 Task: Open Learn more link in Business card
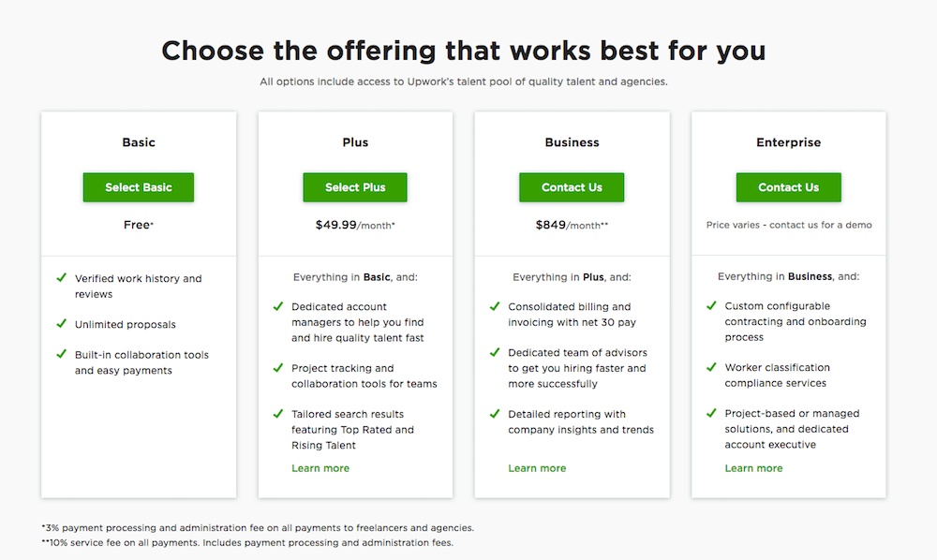pyautogui.click(x=537, y=468)
